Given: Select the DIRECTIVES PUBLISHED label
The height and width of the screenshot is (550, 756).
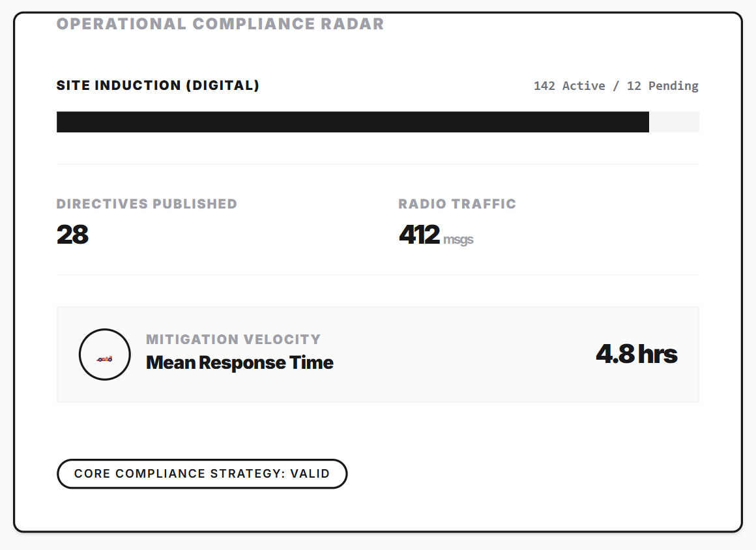Looking at the screenshot, I should (147, 203).
